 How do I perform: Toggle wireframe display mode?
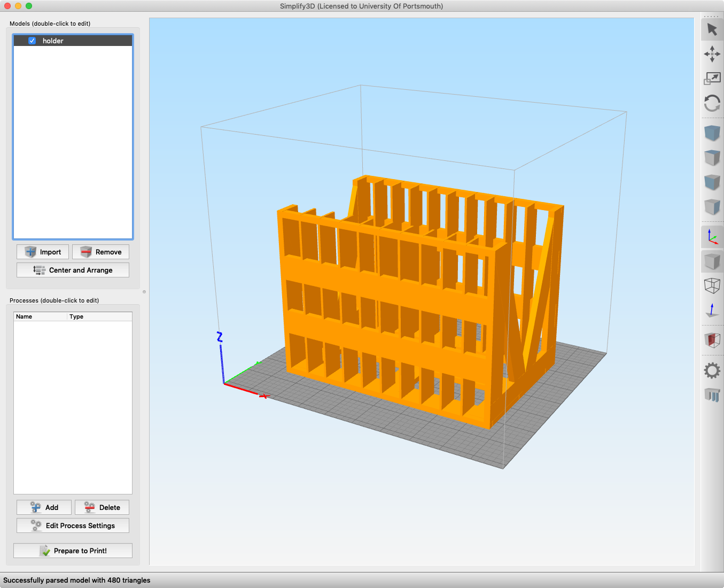pyautogui.click(x=712, y=286)
